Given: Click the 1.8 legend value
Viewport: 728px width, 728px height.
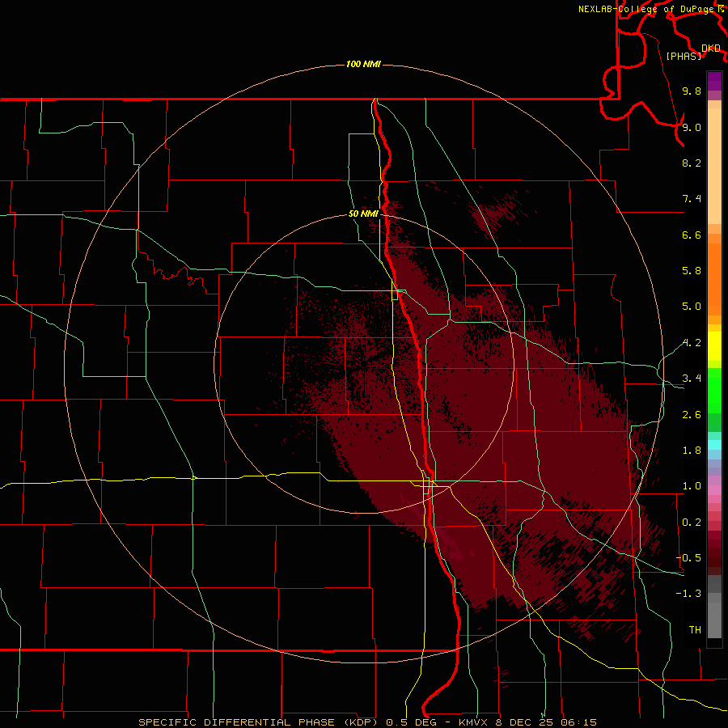Looking at the screenshot, I should (692, 451).
